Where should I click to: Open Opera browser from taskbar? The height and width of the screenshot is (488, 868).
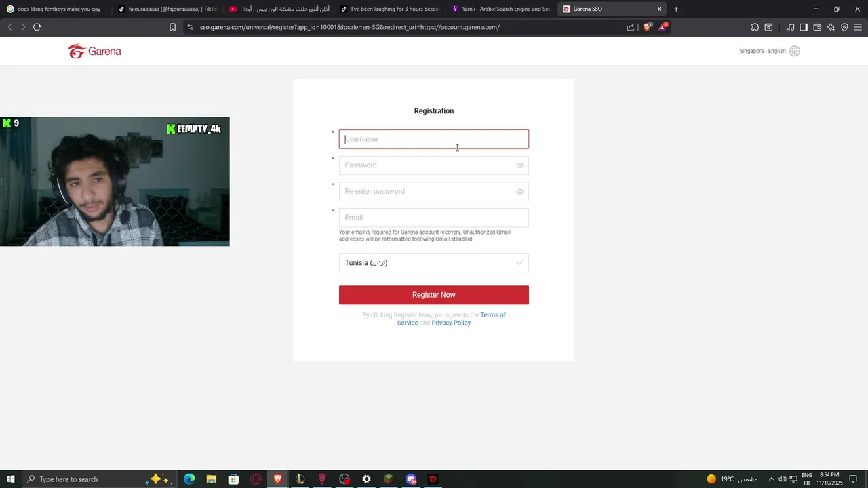tap(256, 479)
